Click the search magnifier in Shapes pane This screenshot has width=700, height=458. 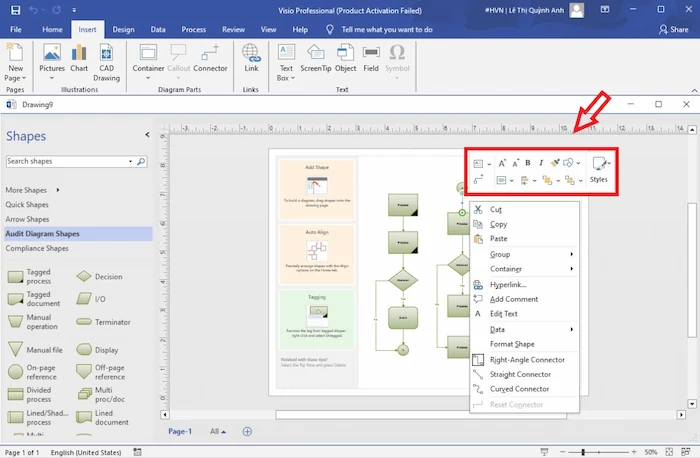141,161
